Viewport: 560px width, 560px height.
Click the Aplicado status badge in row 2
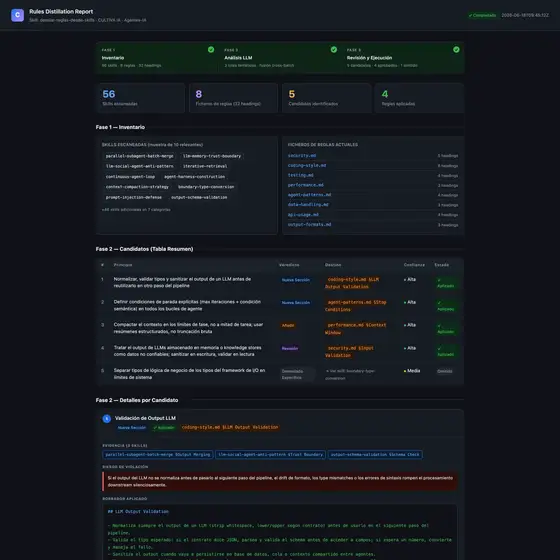[445, 306]
